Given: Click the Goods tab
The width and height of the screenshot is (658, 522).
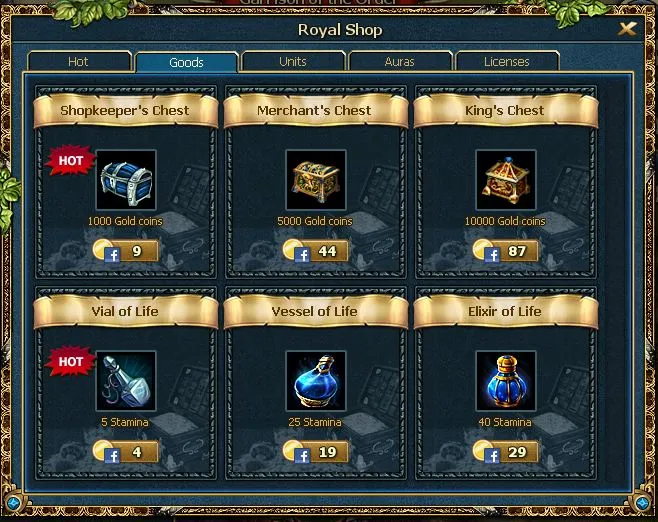Looking at the screenshot, I should pyautogui.click(x=186, y=62).
